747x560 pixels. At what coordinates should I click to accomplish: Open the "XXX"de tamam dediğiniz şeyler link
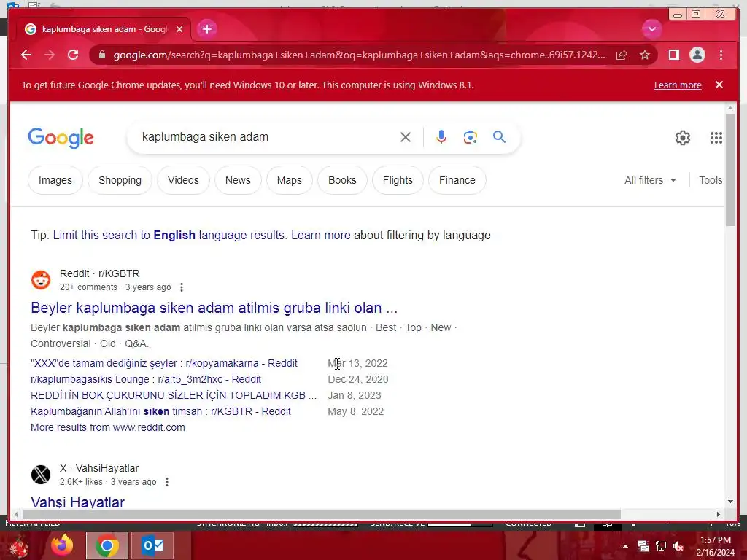pos(164,363)
